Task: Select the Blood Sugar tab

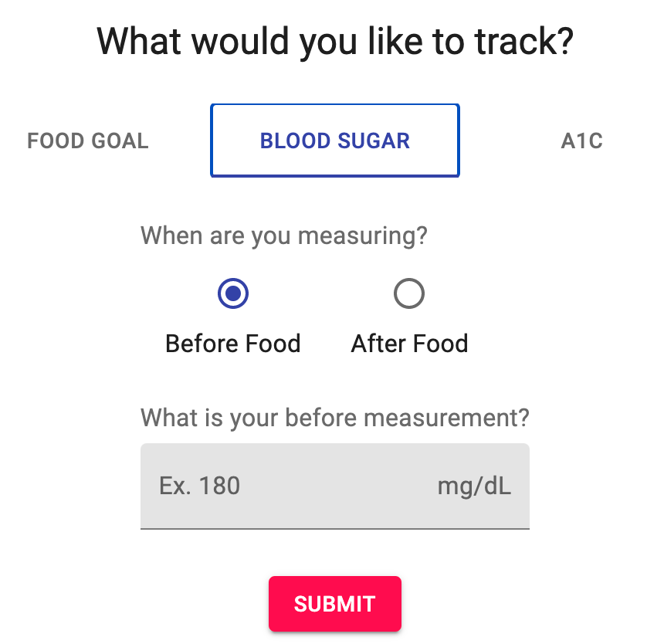Action: (x=335, y=141)
